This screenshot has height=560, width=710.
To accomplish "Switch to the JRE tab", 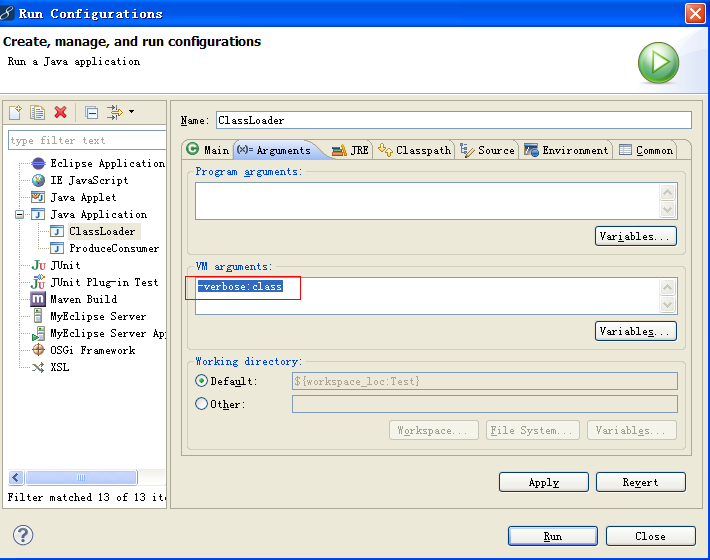I will [x=350, y=150].
